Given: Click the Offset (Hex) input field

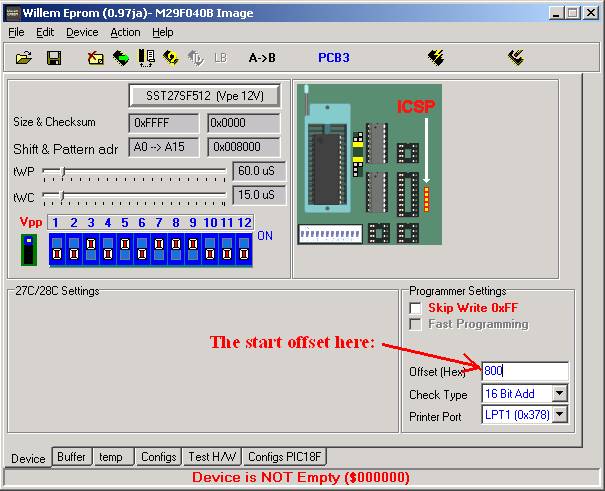Looking at the screenshot, I should [525, 371].
